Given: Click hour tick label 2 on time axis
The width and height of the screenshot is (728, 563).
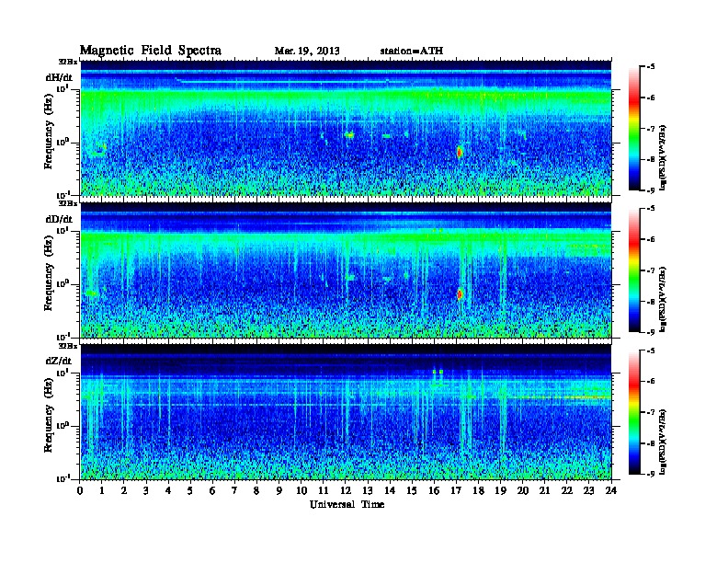Looking at the screenshot, I should point(124,490).
